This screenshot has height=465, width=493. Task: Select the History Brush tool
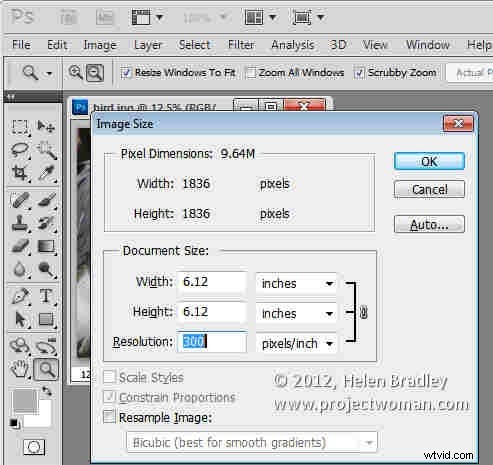pos(46,223)
